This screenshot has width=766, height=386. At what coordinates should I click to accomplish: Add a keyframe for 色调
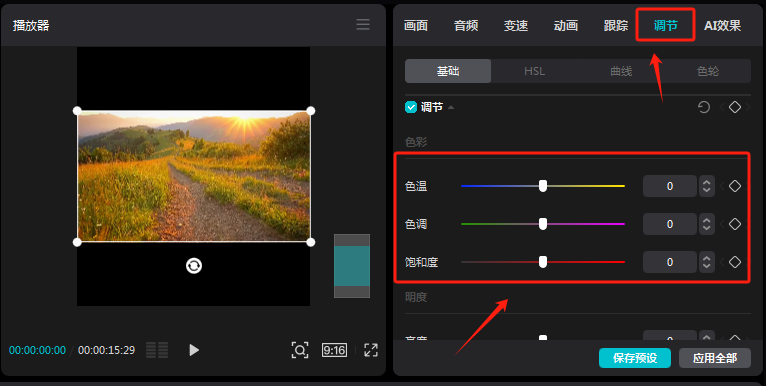pyautogui.click(x=735, y=224)
